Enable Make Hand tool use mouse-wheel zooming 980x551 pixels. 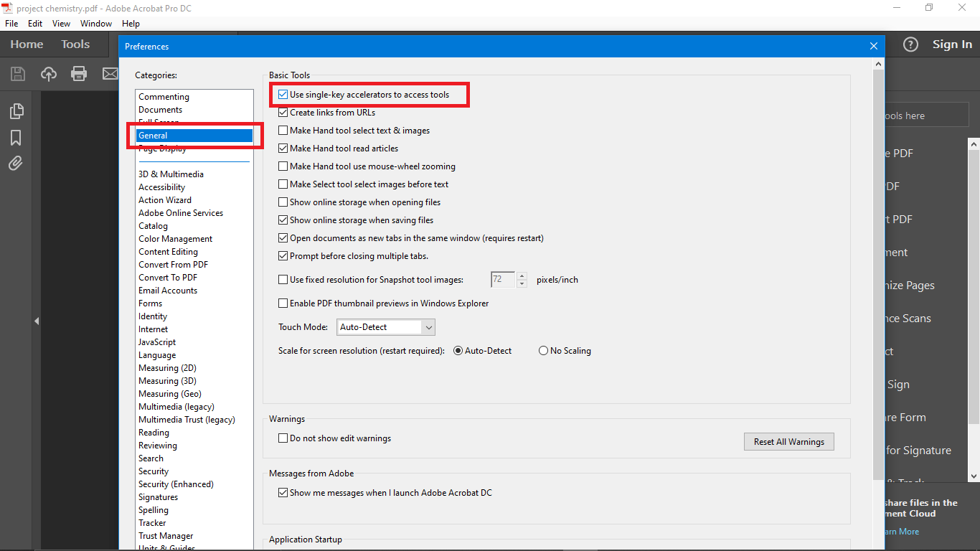point(283,166)
